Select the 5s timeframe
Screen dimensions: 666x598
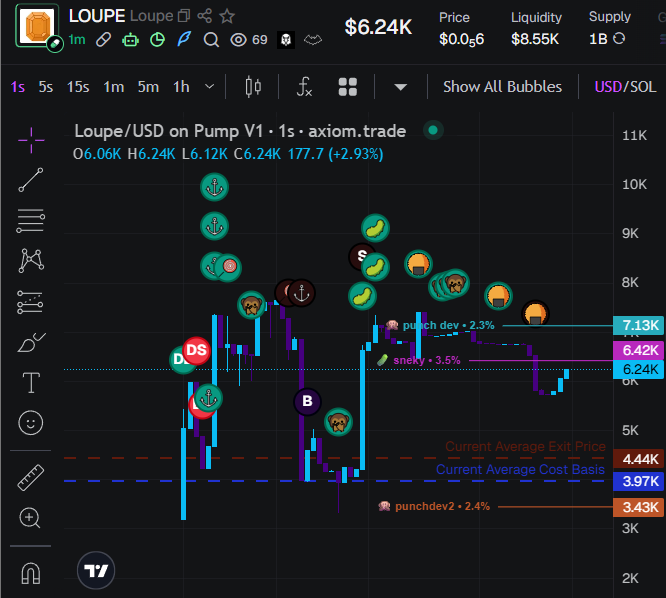point(46,87)
